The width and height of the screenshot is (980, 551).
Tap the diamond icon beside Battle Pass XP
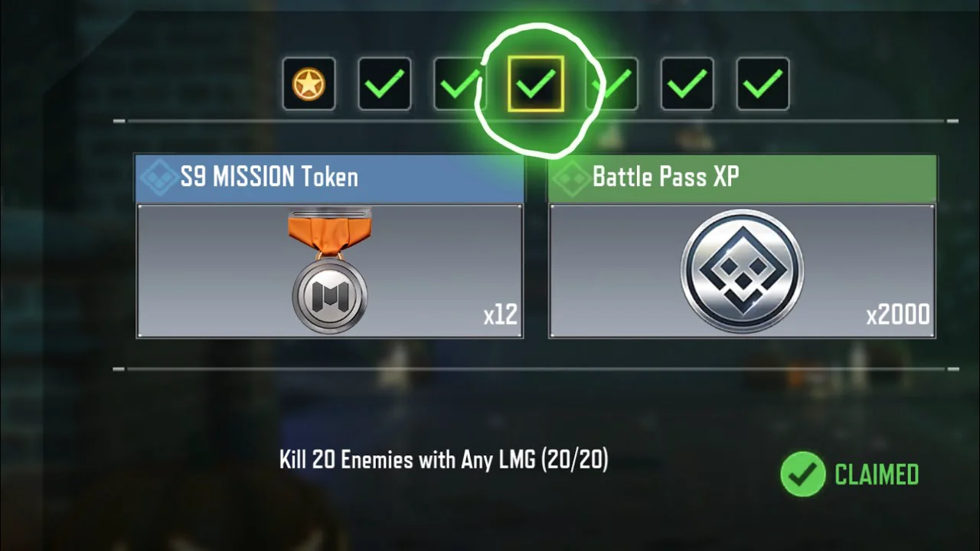tap(570, 178)
